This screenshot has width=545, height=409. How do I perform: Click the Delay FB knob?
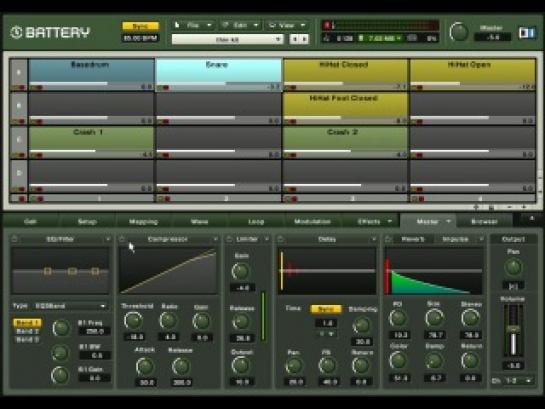coord(327,366)
